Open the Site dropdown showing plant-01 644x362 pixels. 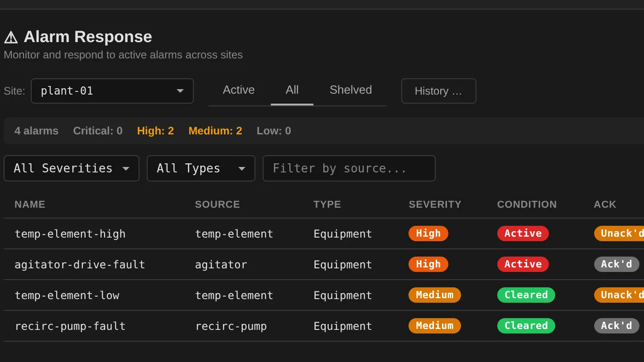point(112,91)
